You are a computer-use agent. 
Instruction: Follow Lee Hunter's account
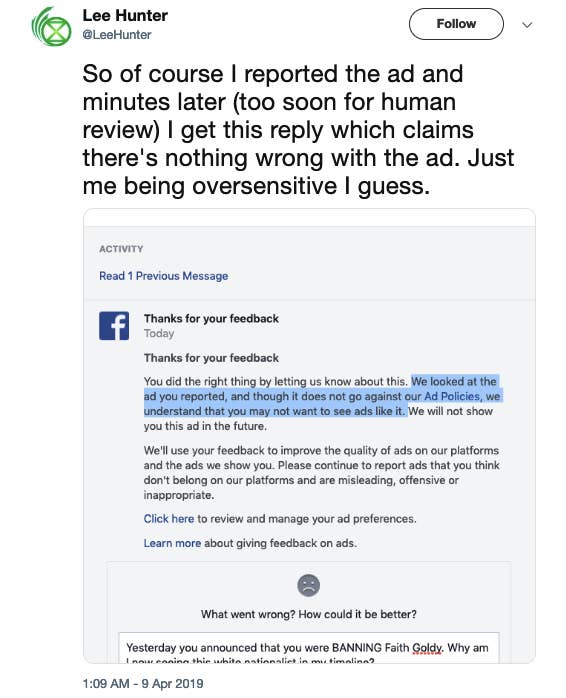pyautogui.click(x=456, y=24)
